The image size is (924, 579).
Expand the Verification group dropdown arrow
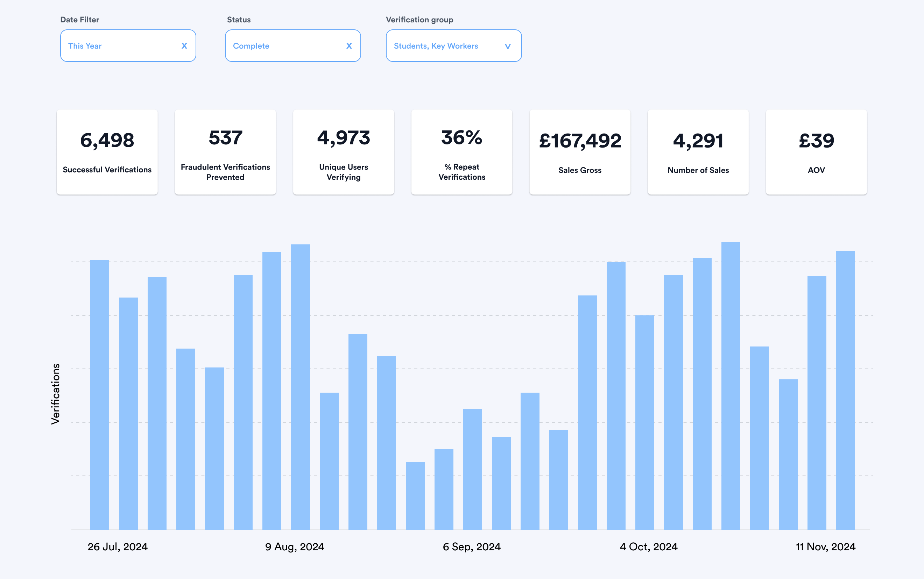(x=508, y=47)
